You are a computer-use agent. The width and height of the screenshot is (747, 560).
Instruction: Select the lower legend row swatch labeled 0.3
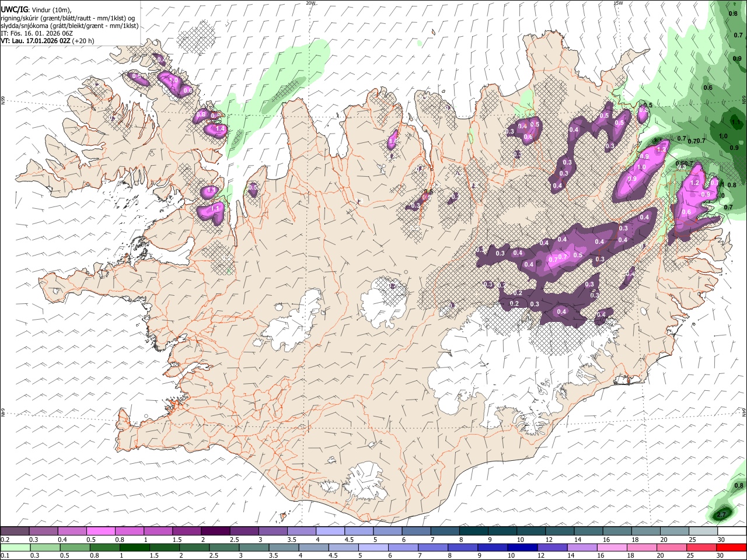pos(44,547)
